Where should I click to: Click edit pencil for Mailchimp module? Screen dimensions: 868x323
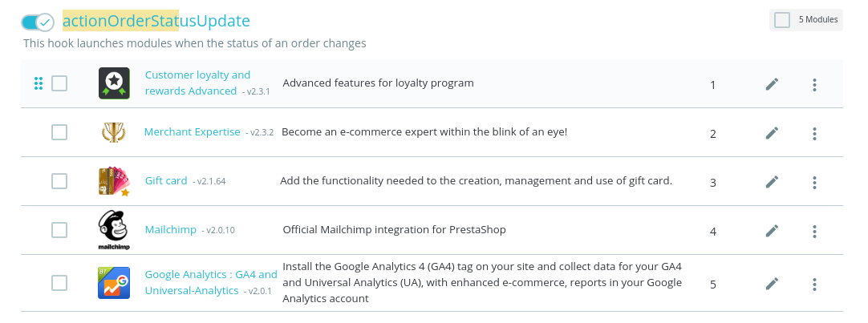[x=772, y=231]
